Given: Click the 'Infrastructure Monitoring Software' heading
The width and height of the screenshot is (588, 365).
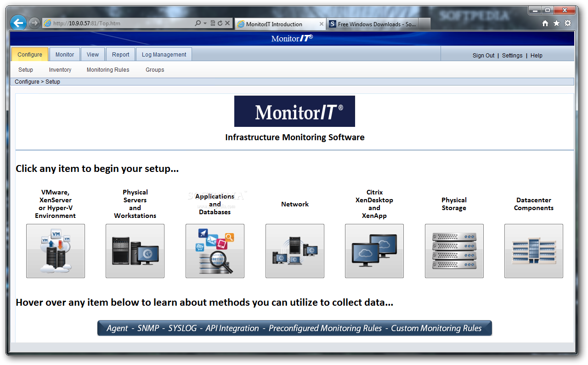Looking at the screenshot, I should [295, 137].
